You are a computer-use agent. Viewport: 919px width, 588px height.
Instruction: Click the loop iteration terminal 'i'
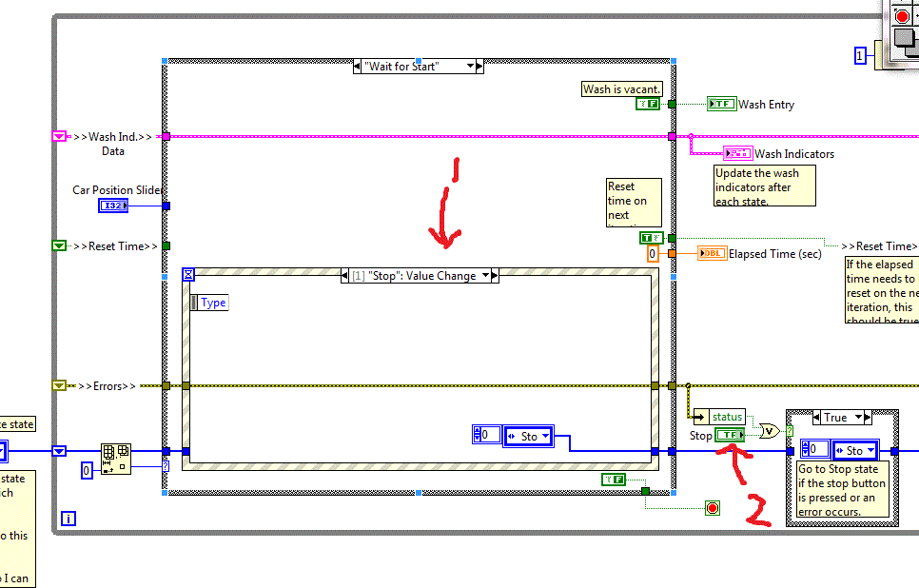click(68, 519)
